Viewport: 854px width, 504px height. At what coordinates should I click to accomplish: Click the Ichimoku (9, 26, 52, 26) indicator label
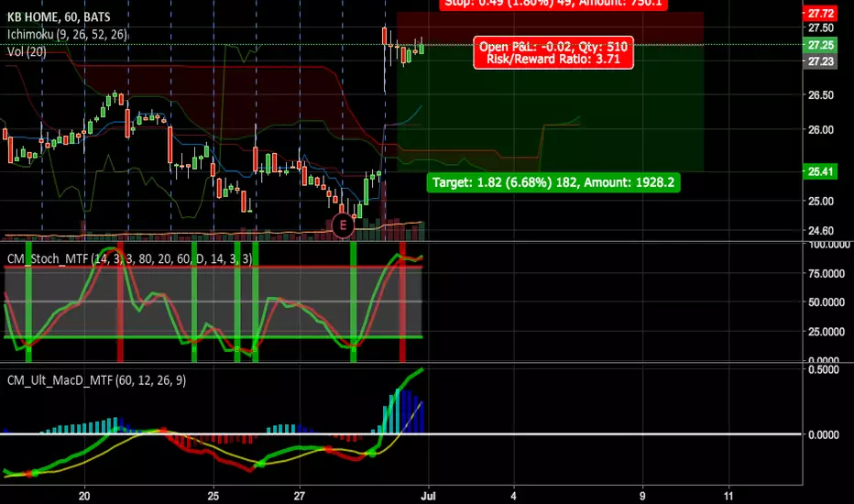click(x=67, y=35)
